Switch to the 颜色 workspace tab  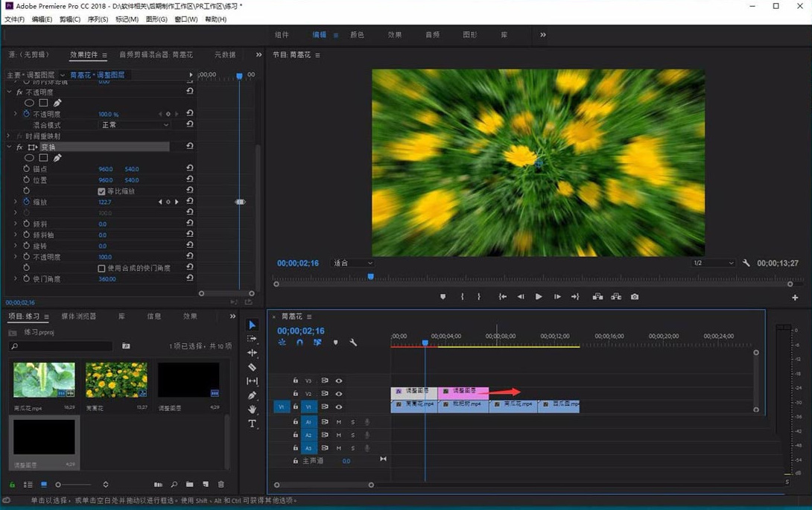click(358, 35)
